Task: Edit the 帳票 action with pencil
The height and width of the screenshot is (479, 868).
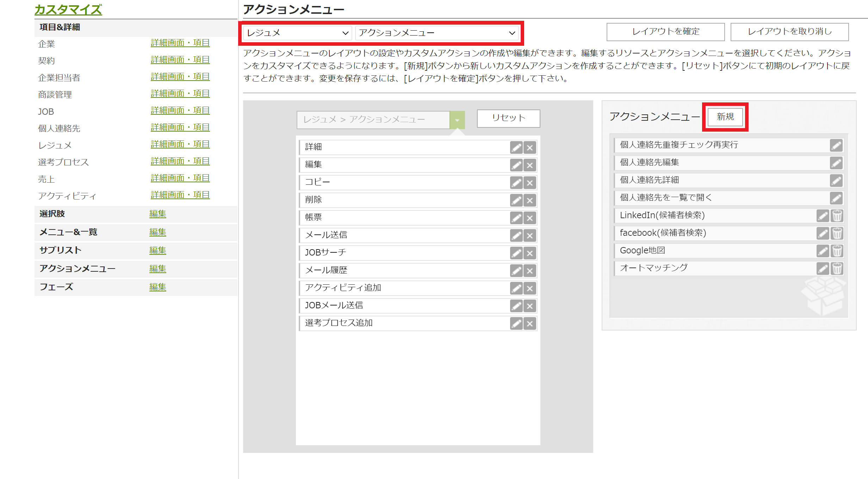Action: click(516, 218)
